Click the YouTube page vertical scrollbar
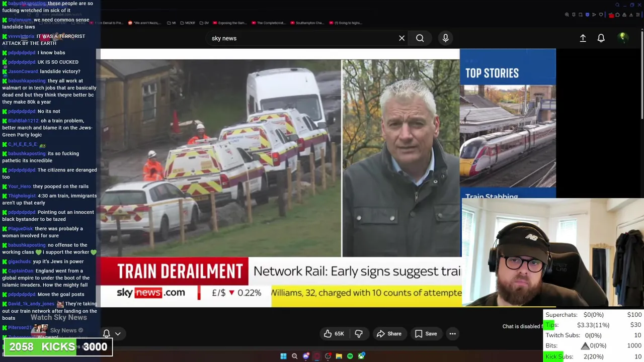 [x=642, y=75]
